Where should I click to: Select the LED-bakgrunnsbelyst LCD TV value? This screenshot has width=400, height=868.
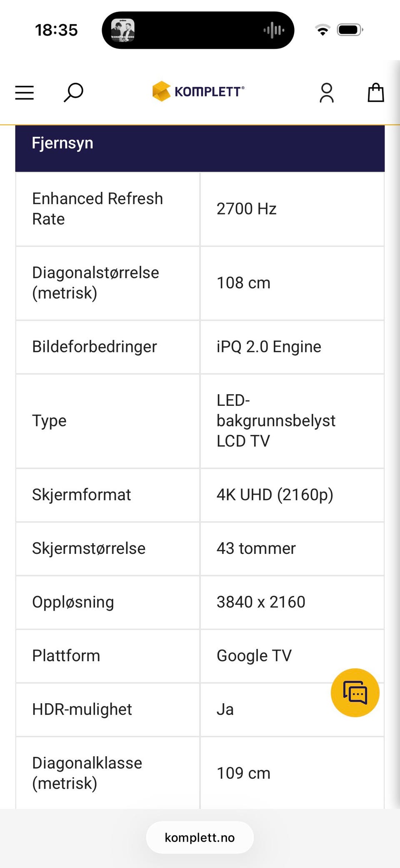click(276, 421)
